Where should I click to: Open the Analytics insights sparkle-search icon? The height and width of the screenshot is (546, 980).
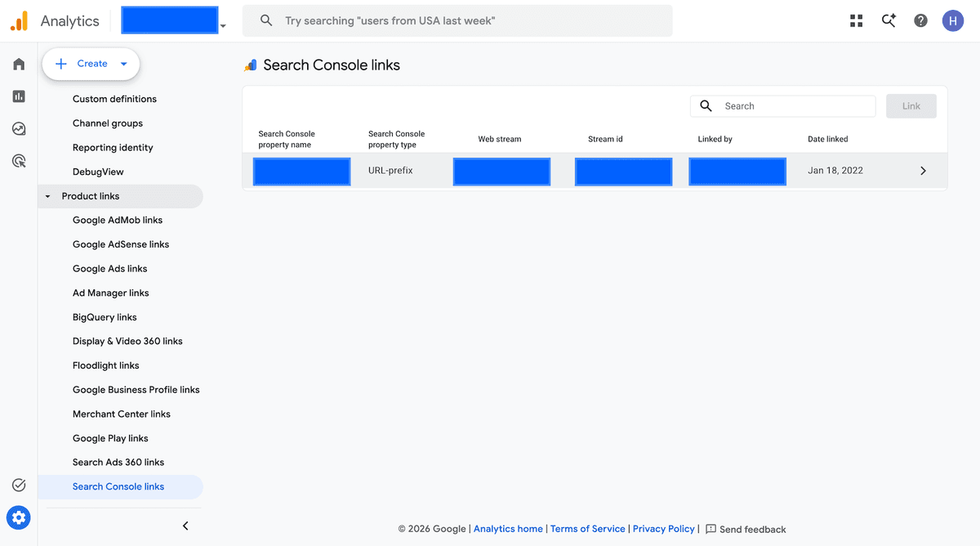pos(889,21)
